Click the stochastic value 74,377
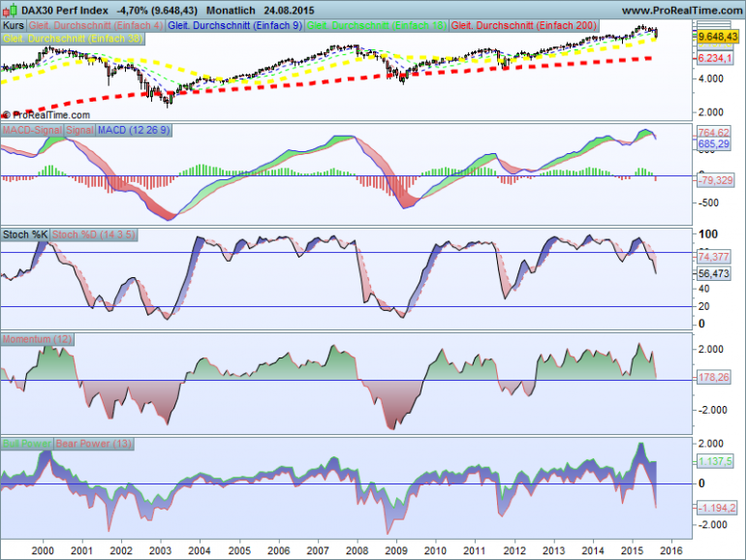Viewport: 746px width, 560px height. tap(714, 257)
